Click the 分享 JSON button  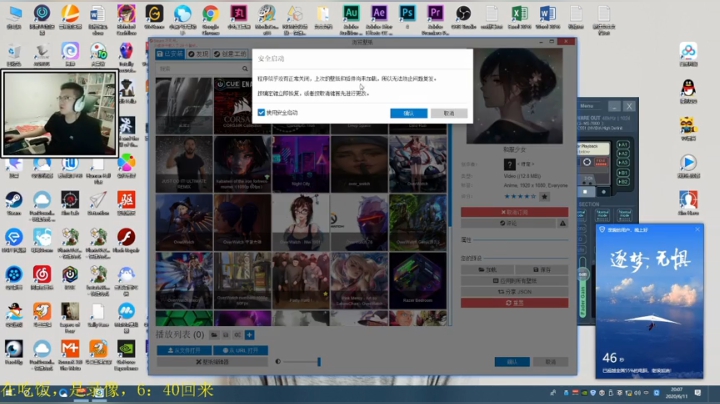coord(514,292)
